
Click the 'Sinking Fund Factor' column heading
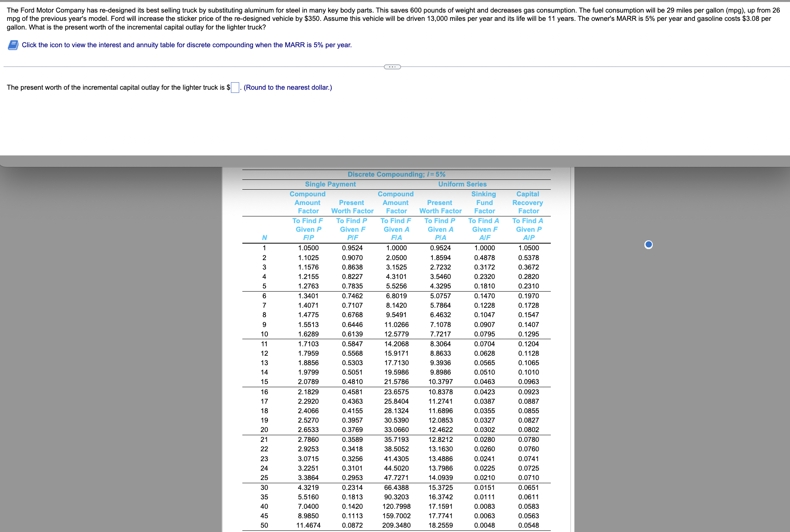click(x=484, y=203)
